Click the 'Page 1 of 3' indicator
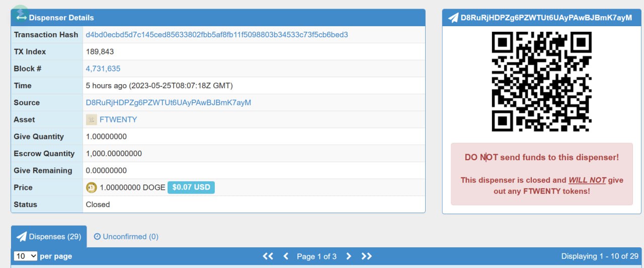644x268 pixels. click(x=316, y=256)
